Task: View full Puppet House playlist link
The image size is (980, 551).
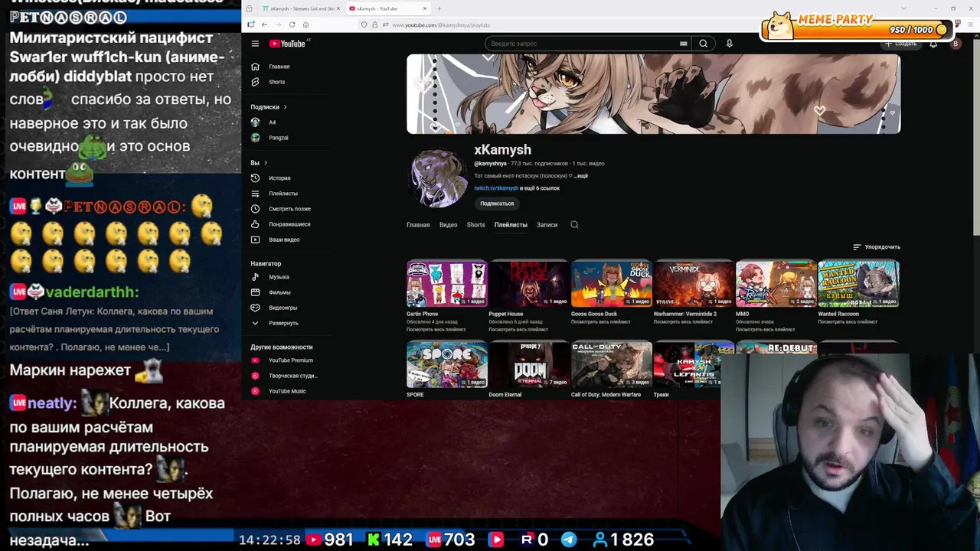Action: click(518, 330)
